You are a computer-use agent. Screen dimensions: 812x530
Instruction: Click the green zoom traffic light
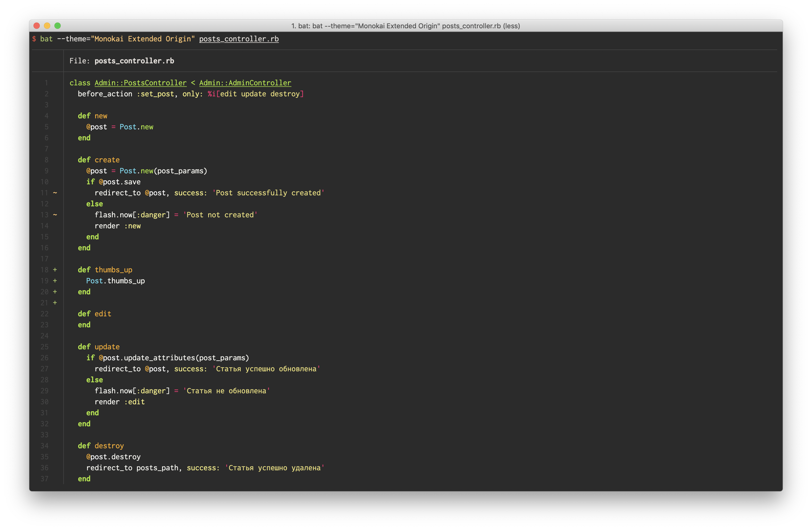point(58,26)
